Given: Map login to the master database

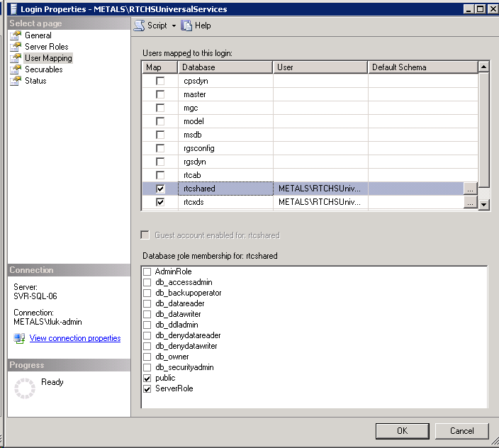Looking at the screenshot, I should pos(160,94).
